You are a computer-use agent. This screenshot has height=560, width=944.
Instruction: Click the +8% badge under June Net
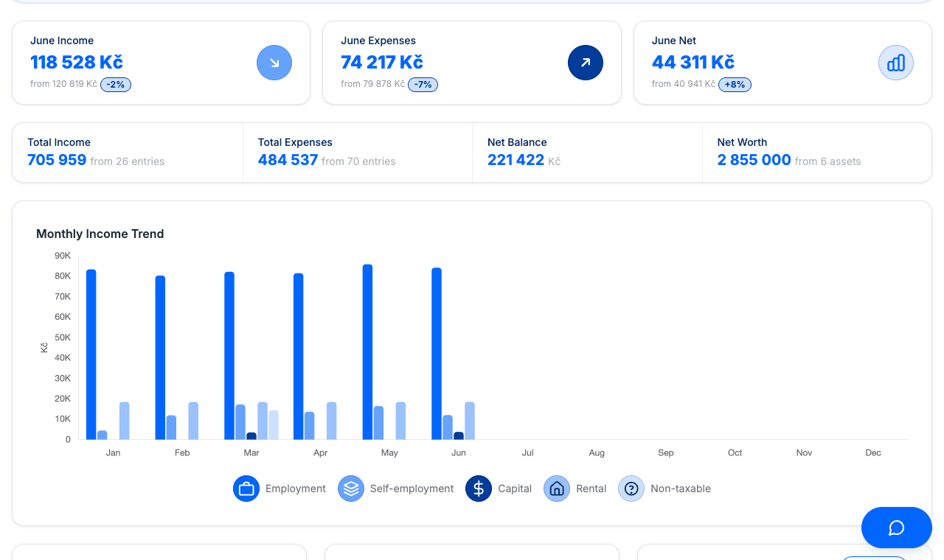click(x=735, y=85)
